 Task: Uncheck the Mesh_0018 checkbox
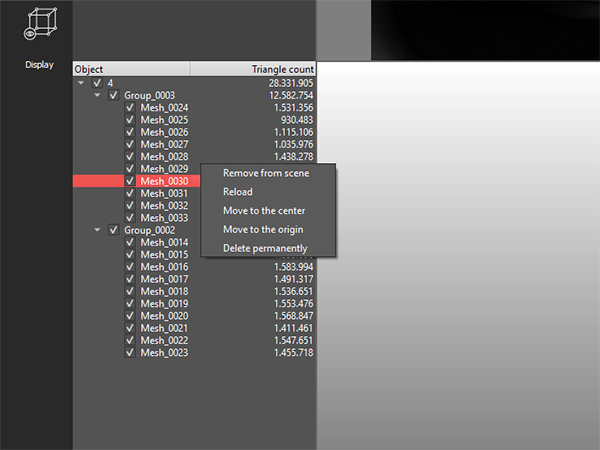click(130, 291)
